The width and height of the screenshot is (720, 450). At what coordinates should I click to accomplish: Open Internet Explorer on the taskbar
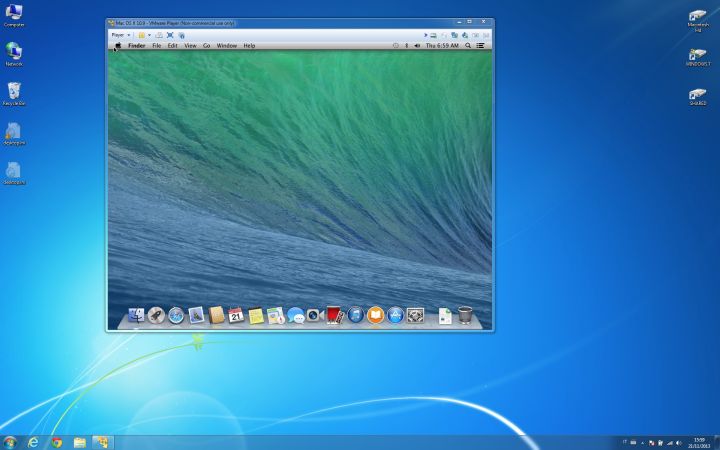(x=33, y=443)
